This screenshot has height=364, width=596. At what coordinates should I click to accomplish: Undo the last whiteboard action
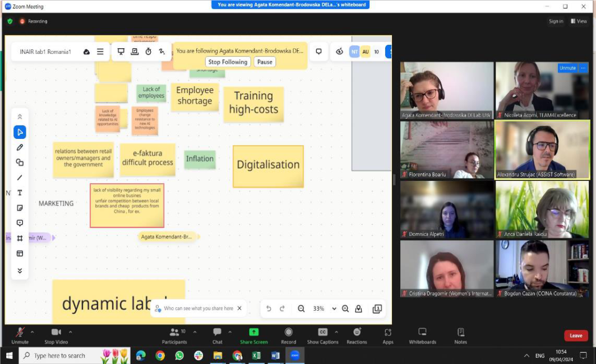[269, 309]
